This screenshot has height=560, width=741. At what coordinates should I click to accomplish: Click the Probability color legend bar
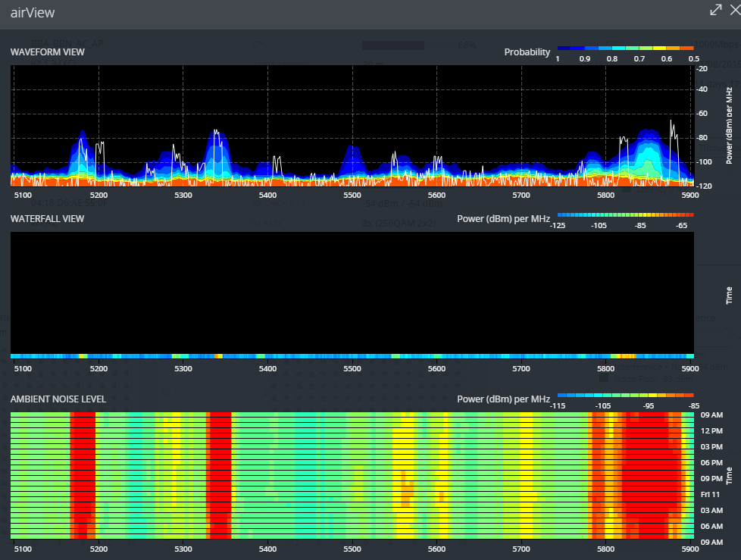(x=625, y=48)
